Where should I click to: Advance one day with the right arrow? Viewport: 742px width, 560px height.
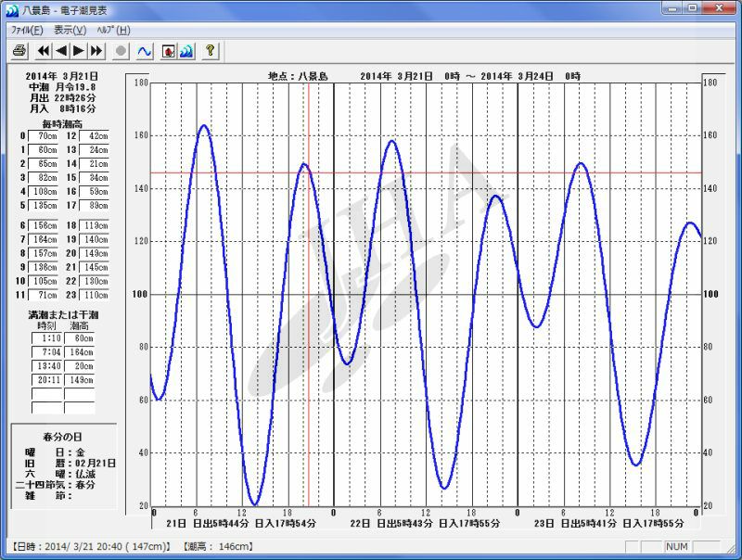click(79, 51)
